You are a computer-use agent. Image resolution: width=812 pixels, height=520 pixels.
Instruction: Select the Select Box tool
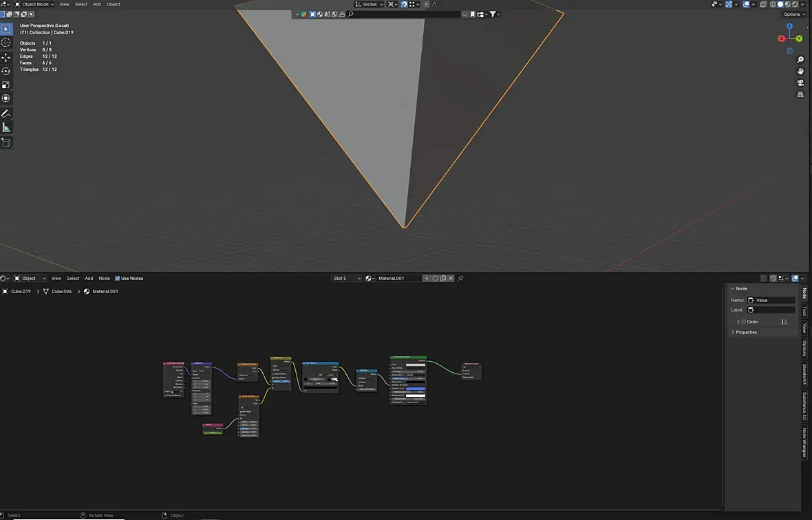coord(6,29)
